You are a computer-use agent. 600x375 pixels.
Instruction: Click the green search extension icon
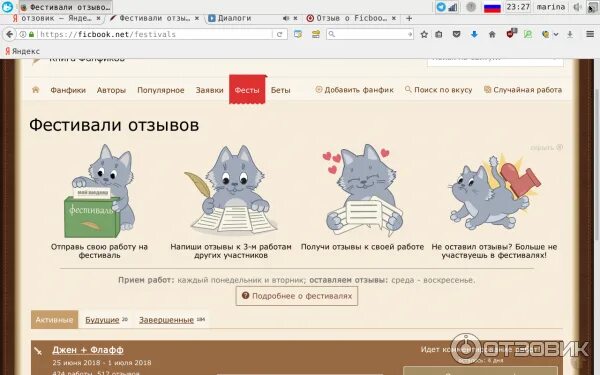click(x=528, y=34)
